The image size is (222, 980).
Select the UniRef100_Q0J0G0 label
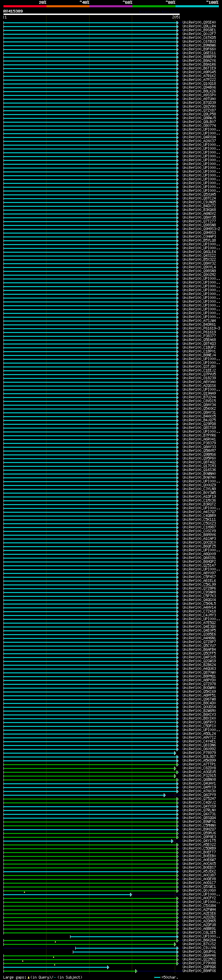(x=199, y=890)
